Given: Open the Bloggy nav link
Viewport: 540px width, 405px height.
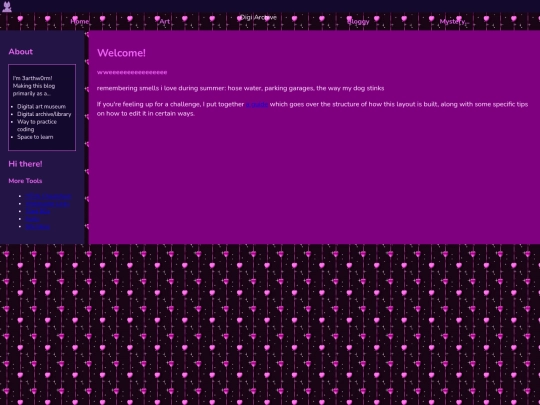Looking at the screenshot, I should (358, 21).
